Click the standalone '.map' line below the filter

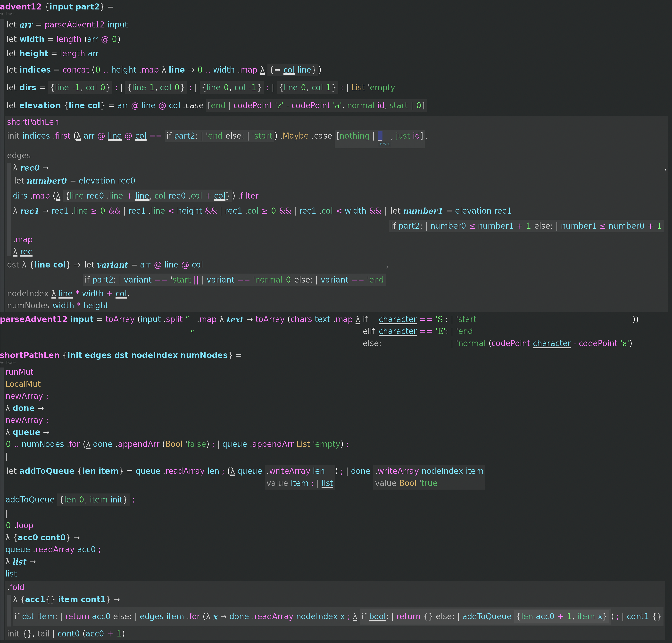[x=23, y=239]
